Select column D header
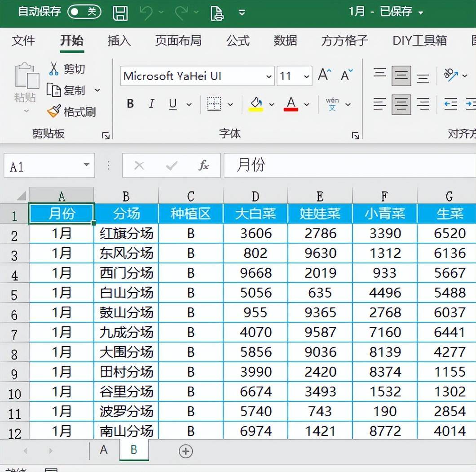The image size is (476, 472). click(x=256, y=196)
